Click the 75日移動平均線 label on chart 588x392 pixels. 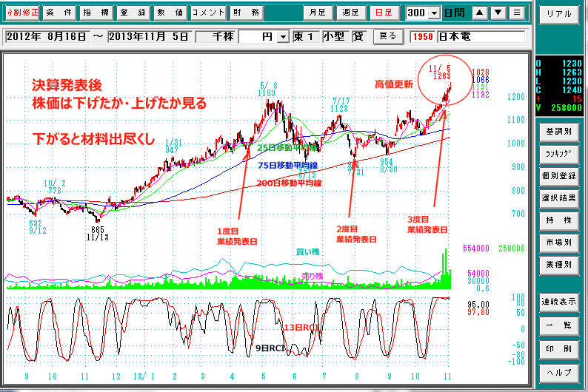coord(287,165)
